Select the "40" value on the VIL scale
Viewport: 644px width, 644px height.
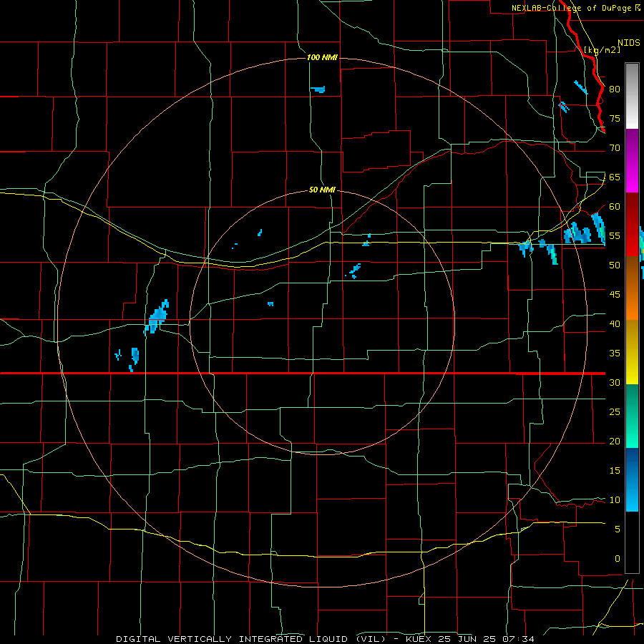click(615, 324)
